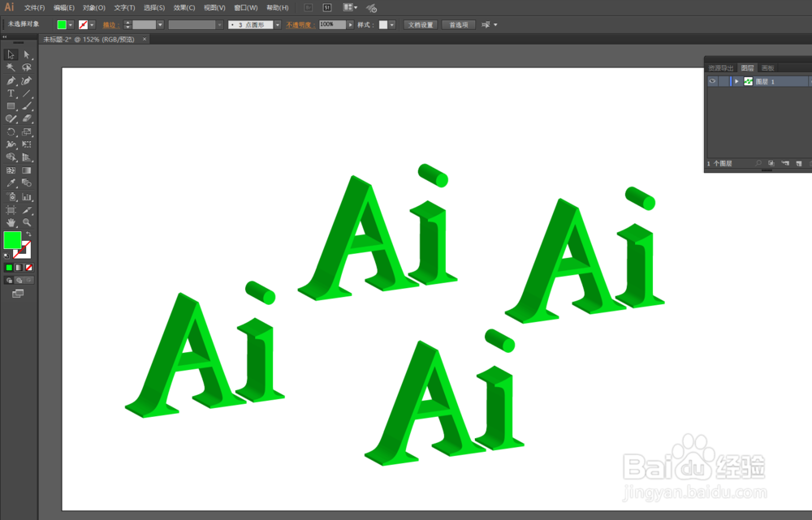This screenshot has width=812, height=520.
Task: Select the Scale tool
Action: [x=27, y=132]
